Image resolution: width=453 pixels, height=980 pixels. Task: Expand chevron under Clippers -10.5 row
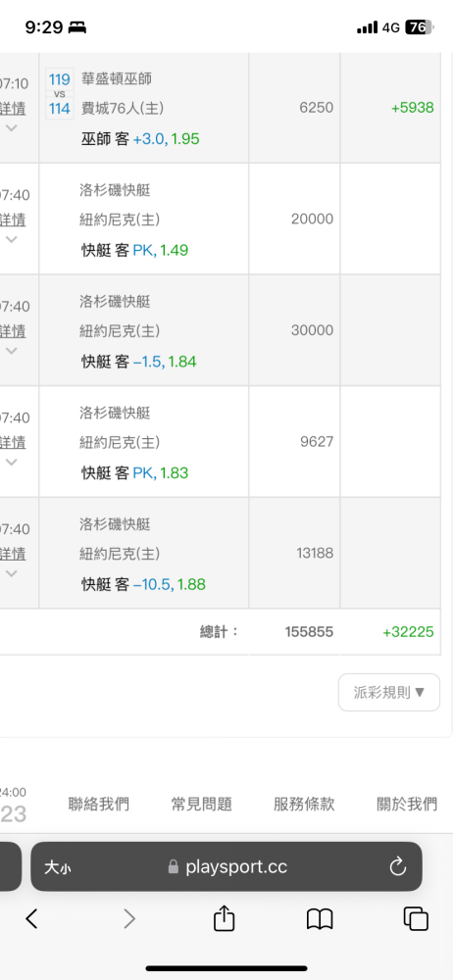(11, 572)
